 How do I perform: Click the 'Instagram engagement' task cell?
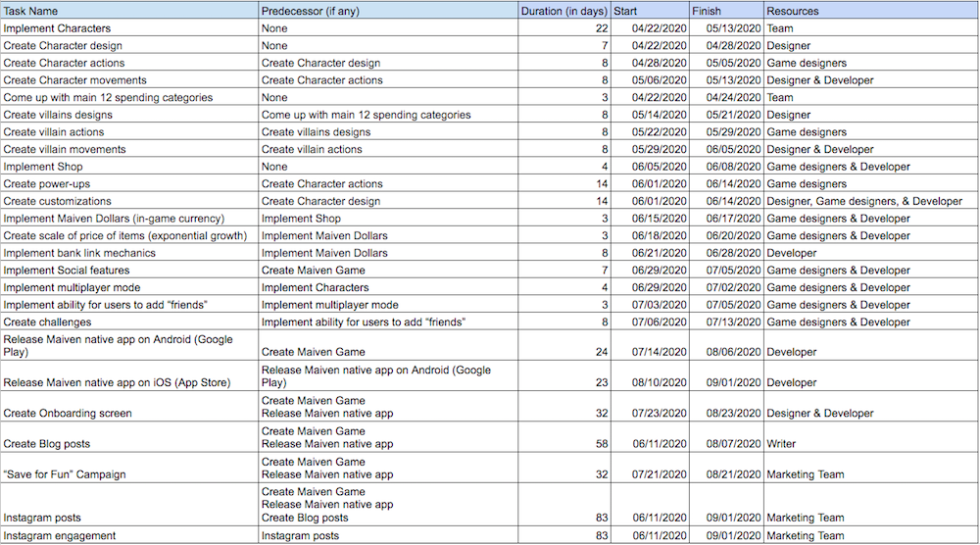click(129, 535)
